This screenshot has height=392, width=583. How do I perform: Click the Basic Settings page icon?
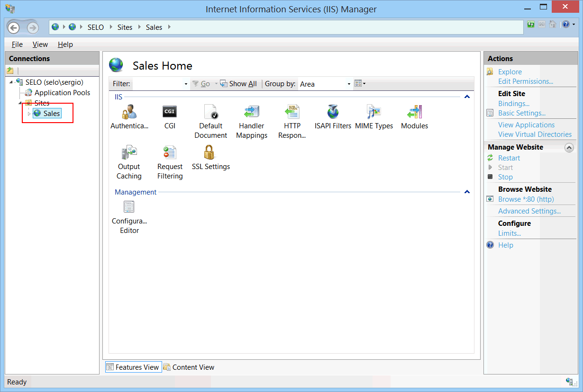point(490,113)
